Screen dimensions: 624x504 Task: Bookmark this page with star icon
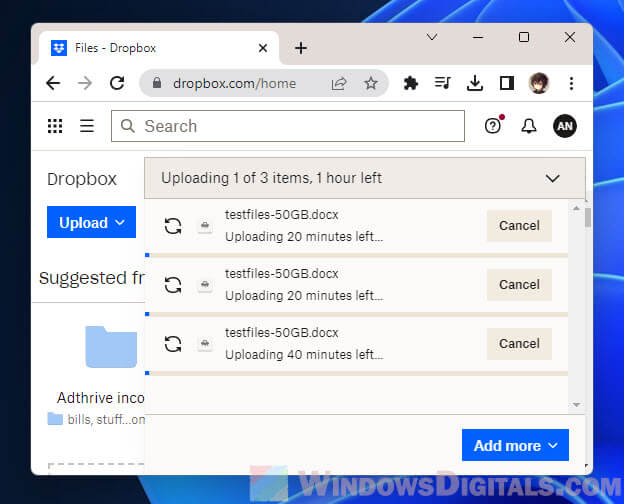click(x=371, y=84)
